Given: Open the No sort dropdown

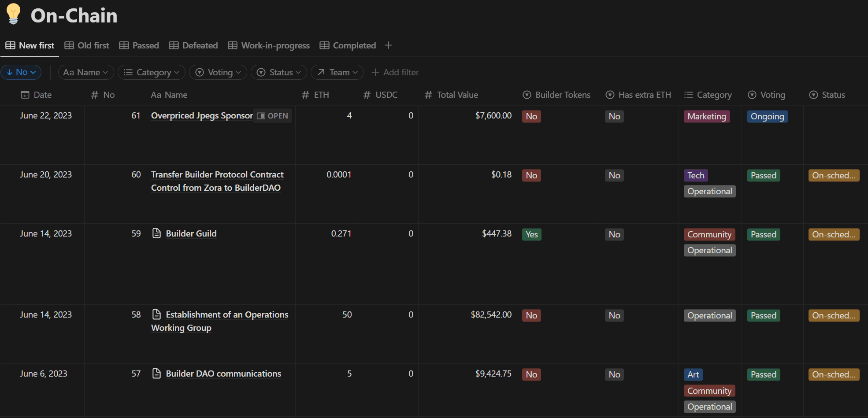Looking at the screenshot, I should (21, 72).
